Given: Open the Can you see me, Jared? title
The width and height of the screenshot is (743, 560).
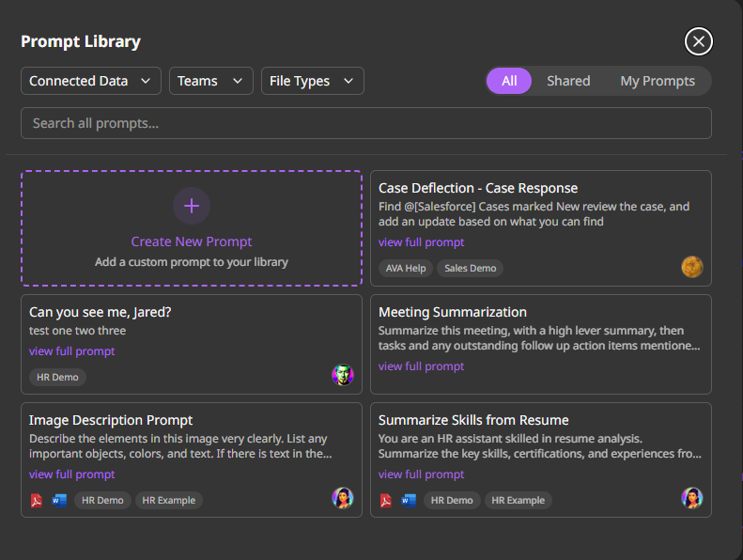Looking at the screenshot, I should point(100,313).
